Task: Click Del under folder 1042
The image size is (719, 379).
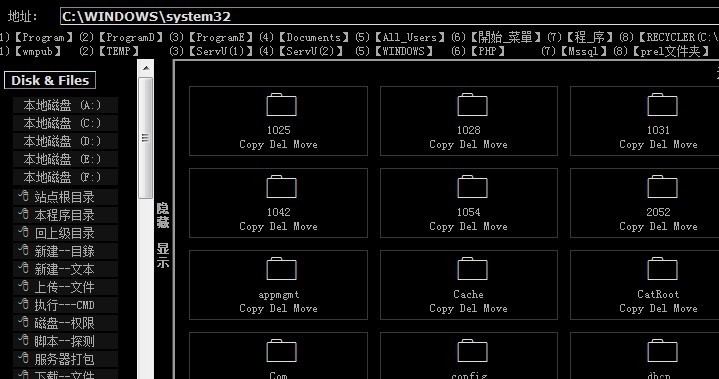Action: [278, 226]
